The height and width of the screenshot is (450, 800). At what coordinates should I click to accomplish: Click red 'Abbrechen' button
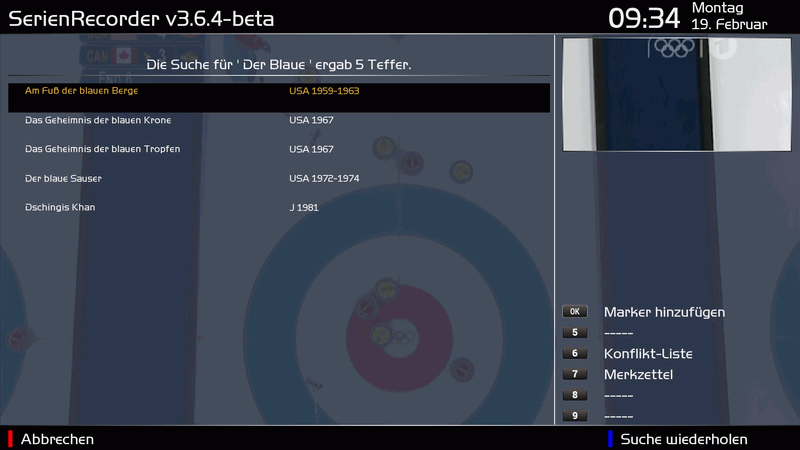57,439
